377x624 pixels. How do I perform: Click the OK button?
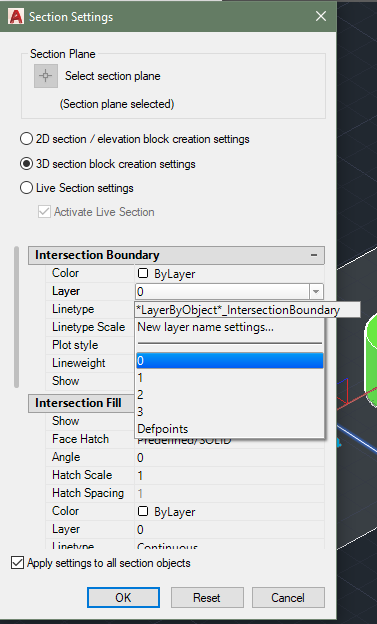click(123, 597)
